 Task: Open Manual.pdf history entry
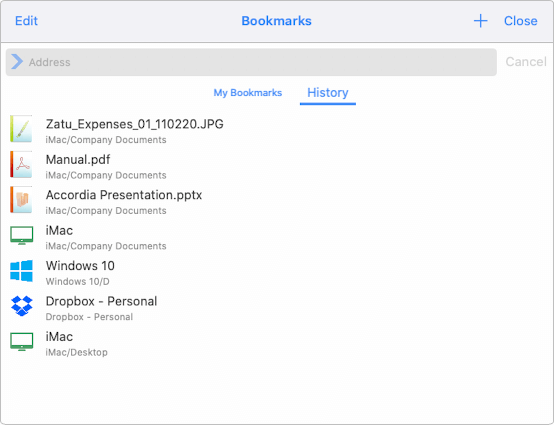click(x=78, y=159)
